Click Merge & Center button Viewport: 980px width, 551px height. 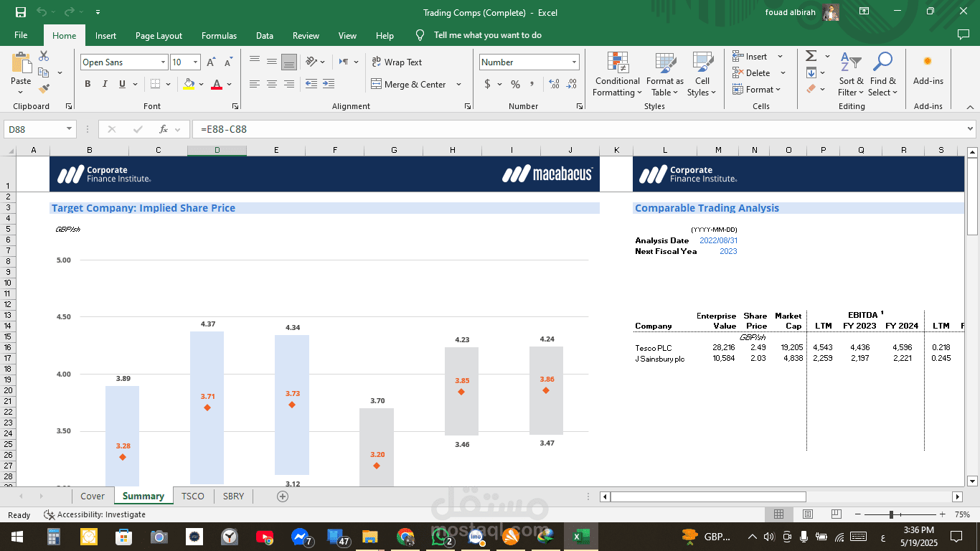pyautogui.click(x=409, y=85)
